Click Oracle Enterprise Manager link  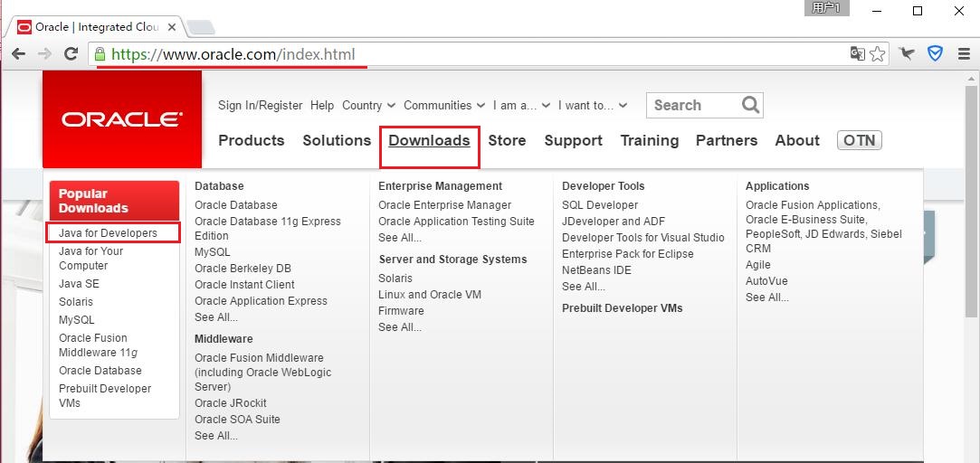(444, 205)
